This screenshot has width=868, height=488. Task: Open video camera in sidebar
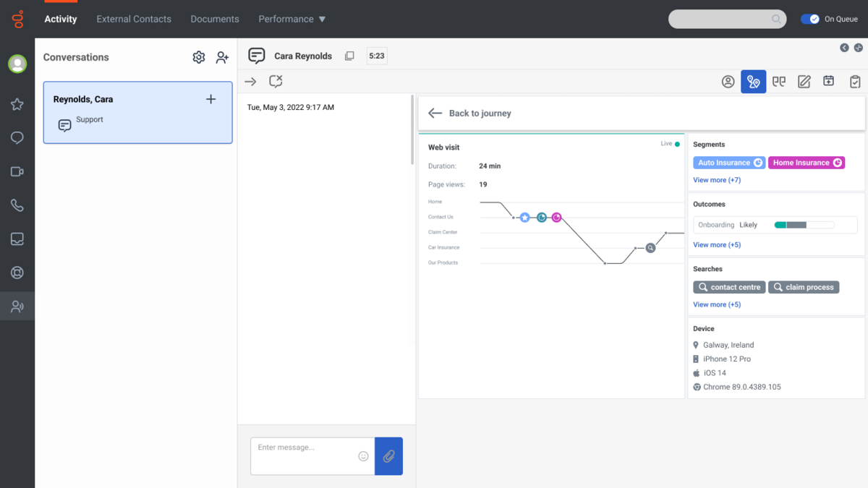coord(17,172)
